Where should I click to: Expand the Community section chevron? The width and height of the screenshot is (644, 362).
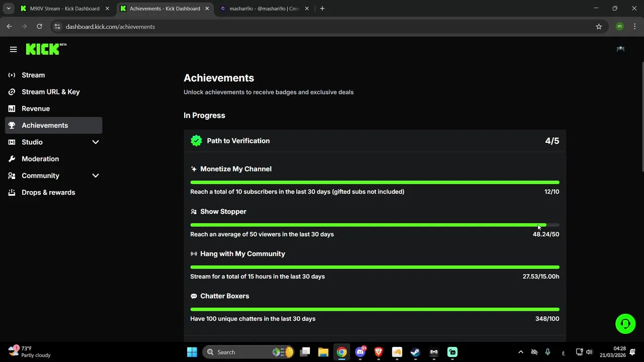click(96, 175)
